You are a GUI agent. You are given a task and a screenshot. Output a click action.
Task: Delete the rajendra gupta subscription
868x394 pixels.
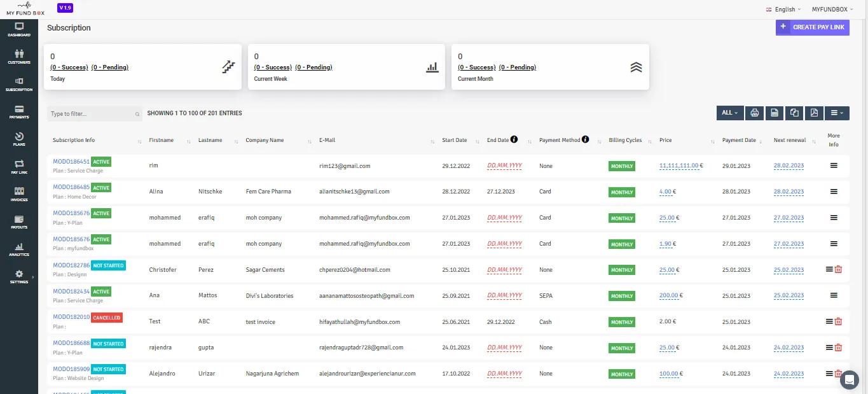coord(838,348)
